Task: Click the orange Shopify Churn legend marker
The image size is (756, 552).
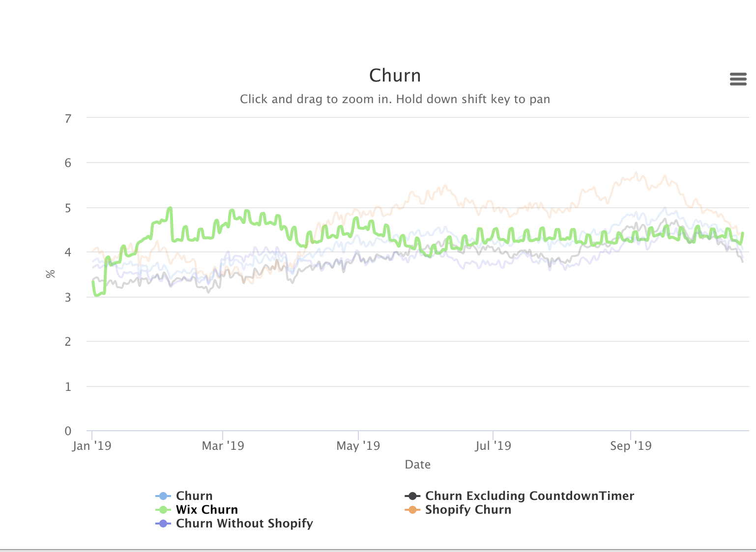Action: tap(413, 510)
